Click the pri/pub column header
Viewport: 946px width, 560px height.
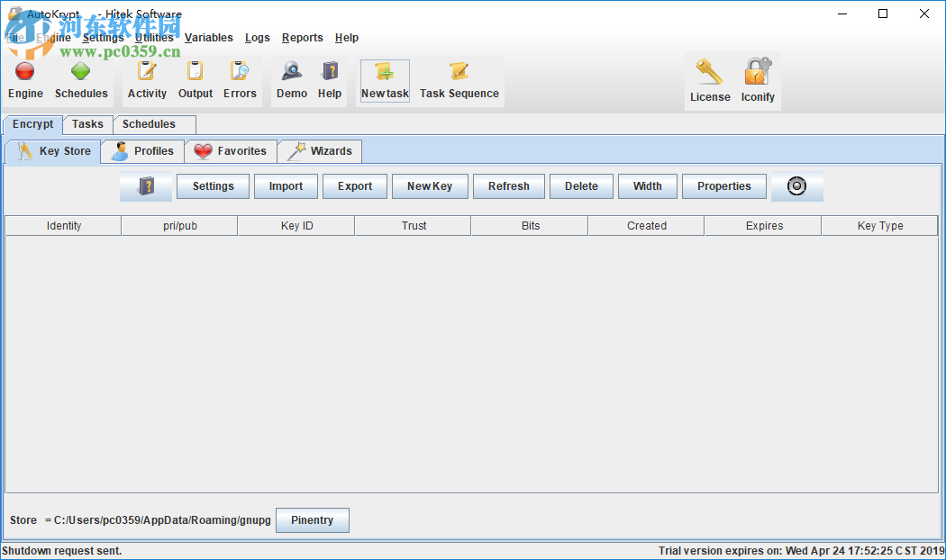(x=180, y=225)
